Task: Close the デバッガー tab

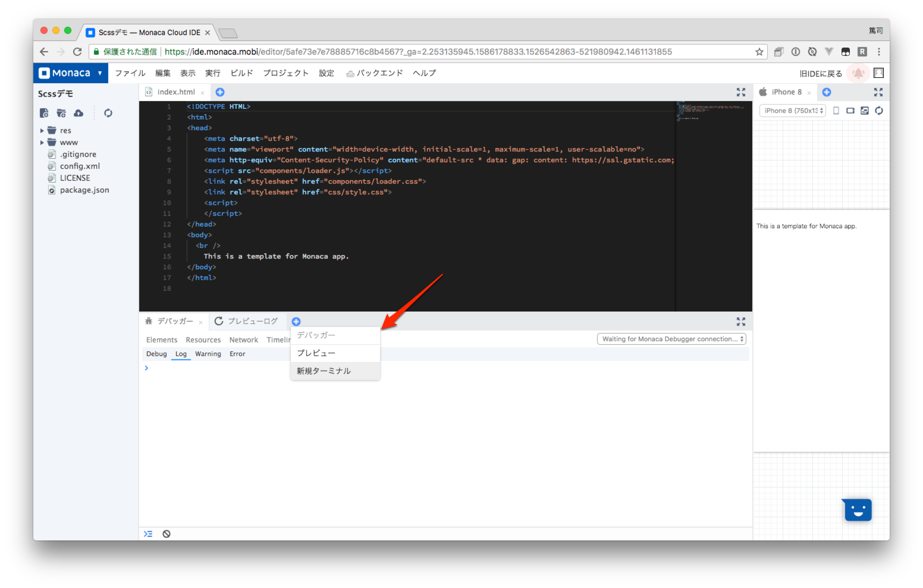Action: pyautogui.click(x=200, y=322)
